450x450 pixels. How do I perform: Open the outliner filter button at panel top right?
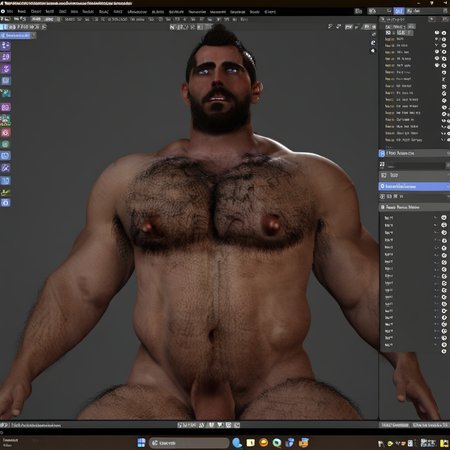tap(432, 19)
